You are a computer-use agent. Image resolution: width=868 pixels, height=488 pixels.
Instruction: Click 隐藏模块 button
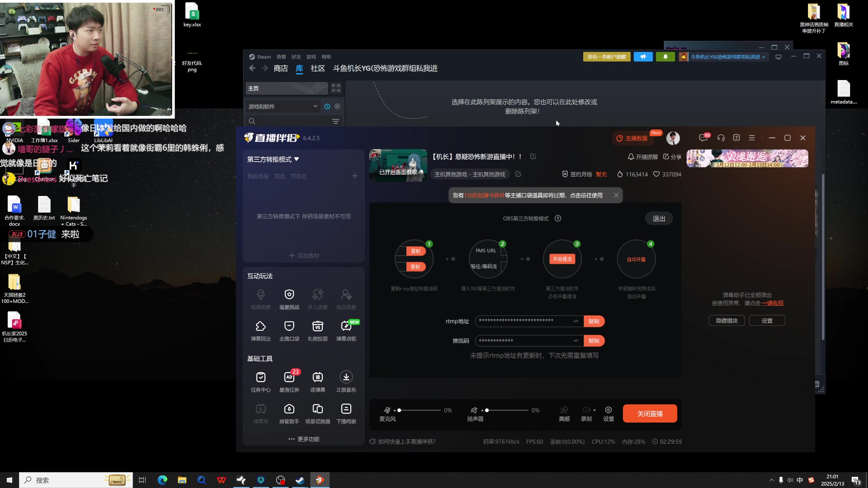727,321
